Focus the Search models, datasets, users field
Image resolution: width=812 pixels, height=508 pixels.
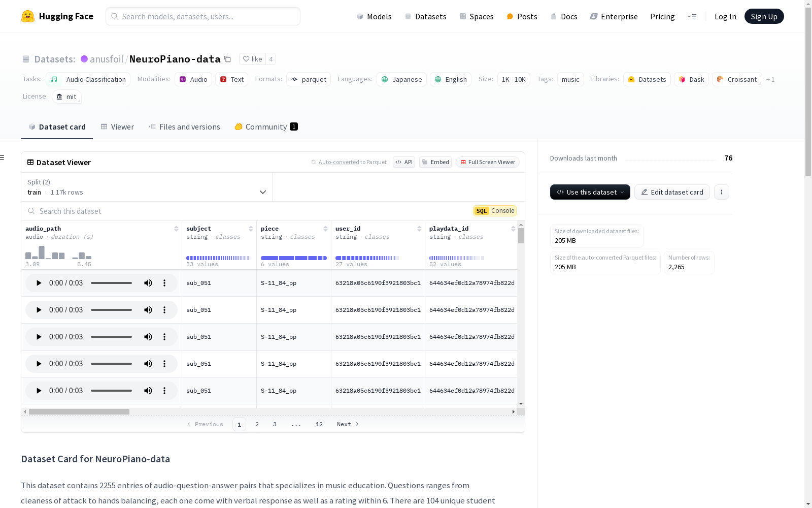[x=203, y=16]
